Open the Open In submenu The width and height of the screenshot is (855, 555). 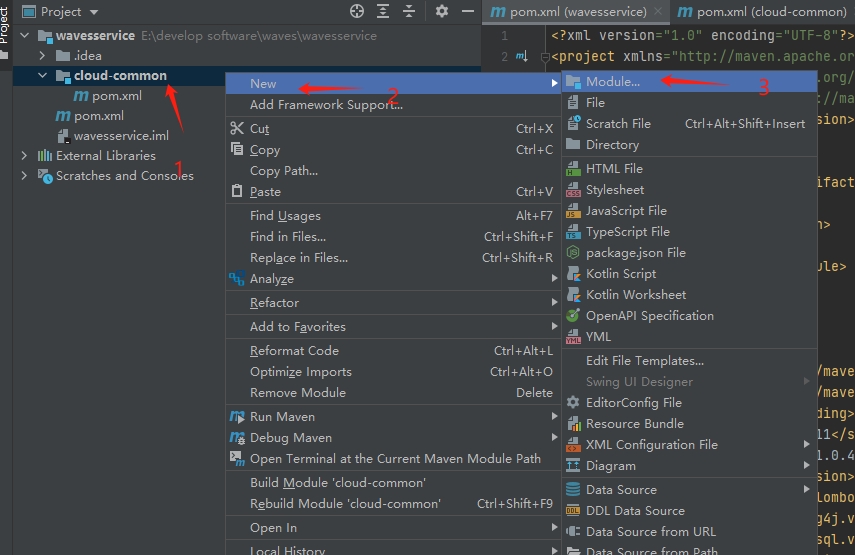click(x=393, y=528)
